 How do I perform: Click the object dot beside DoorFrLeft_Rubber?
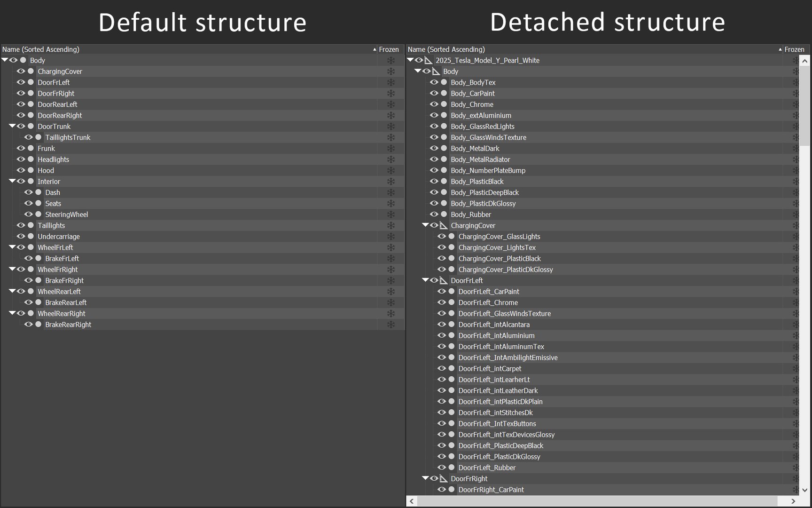point(452,468)
